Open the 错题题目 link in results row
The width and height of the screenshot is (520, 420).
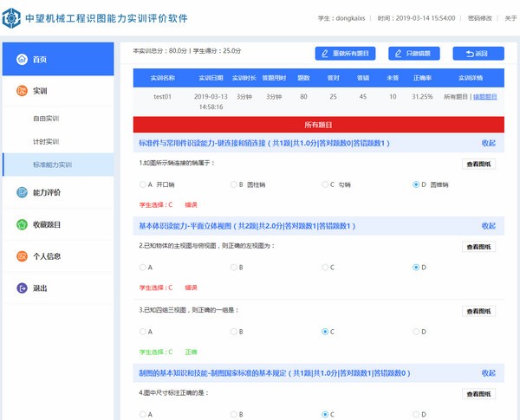tap(485, 98)
